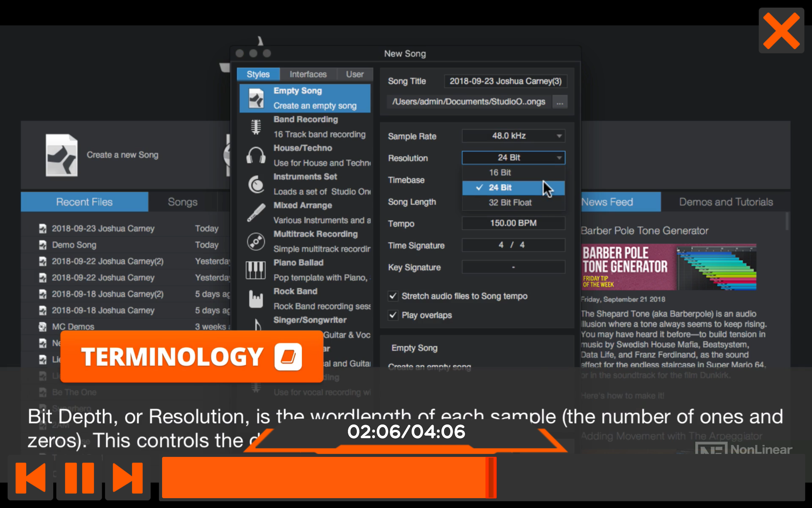Click the Create a new Song document icon
The width and height of the screenshot is (812, 508).
click(62, 155)
